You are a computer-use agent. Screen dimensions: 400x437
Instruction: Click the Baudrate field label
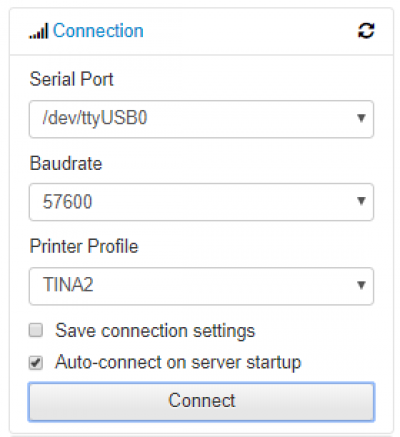66,163
